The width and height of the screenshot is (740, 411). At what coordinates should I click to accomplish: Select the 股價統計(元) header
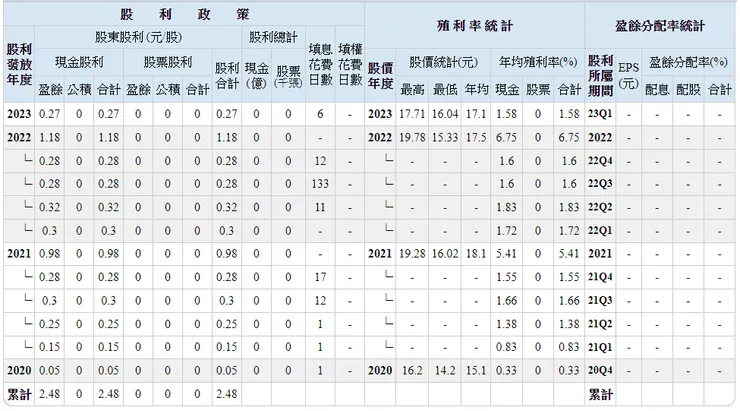pyautogui.click(x=443, y=62)
